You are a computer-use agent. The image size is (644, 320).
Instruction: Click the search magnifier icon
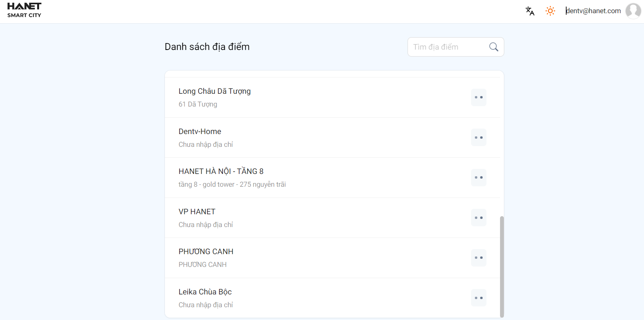[493, 47]
